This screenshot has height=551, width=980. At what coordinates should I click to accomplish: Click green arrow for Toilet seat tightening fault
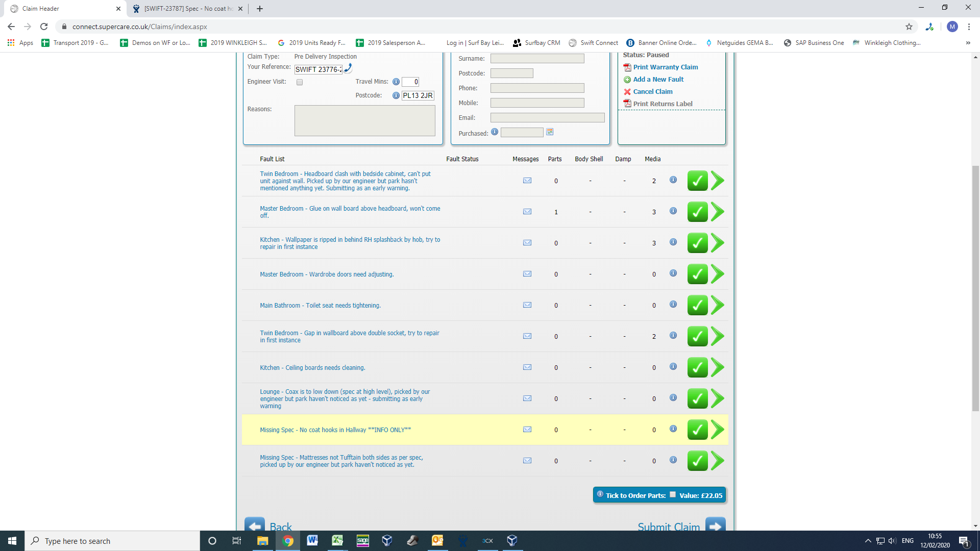pyautogui.click(x=718, y=305)
